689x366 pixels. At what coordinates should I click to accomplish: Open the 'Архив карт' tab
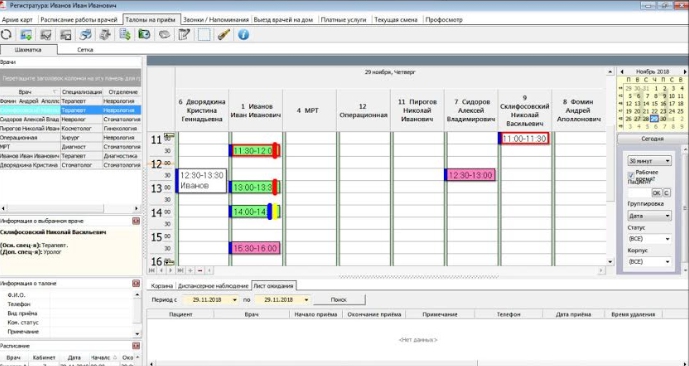[x=18, y=19]
